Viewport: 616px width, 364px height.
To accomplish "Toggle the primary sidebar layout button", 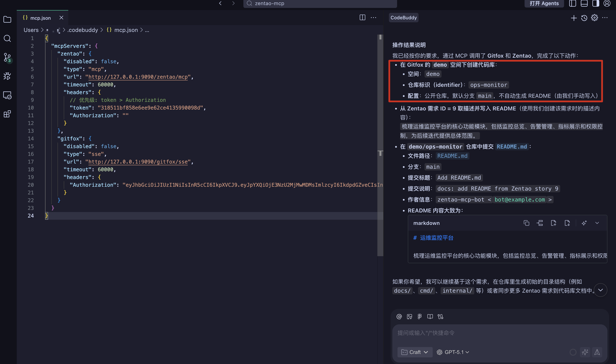I will click(x=573, y=3).
